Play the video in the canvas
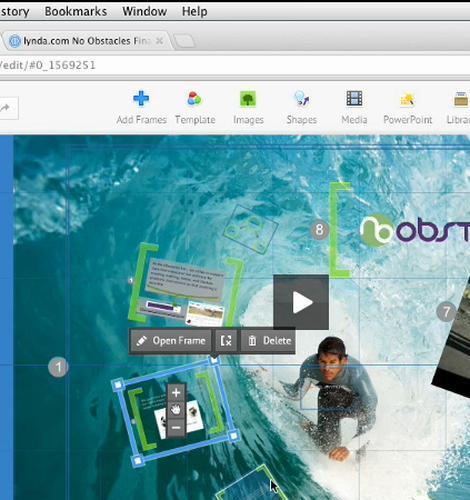 tap(301, 302)
